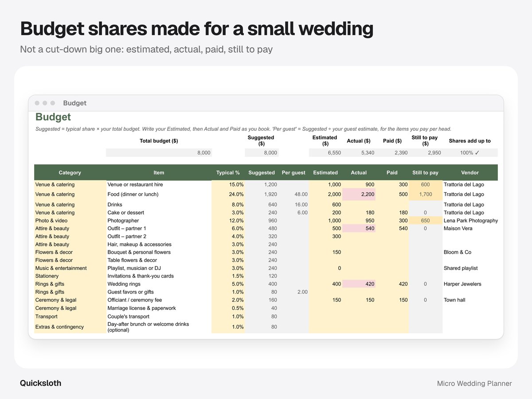Click the 'Maison Vera' vendor cell
The height and width of the screenshot is (399, 532).
tap(470, 228)
